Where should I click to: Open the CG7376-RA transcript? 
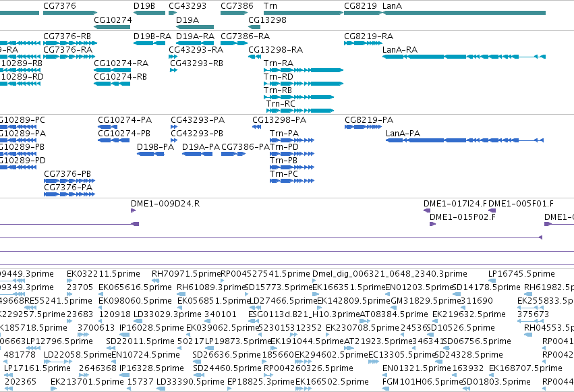(67, 50)
